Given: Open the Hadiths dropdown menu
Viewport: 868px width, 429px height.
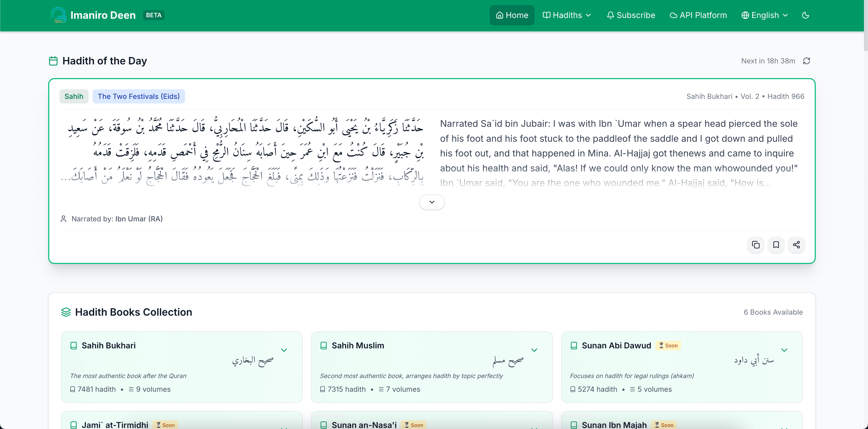Looking at the screenshot, I should pyautogui.click(x=567, y=15).
